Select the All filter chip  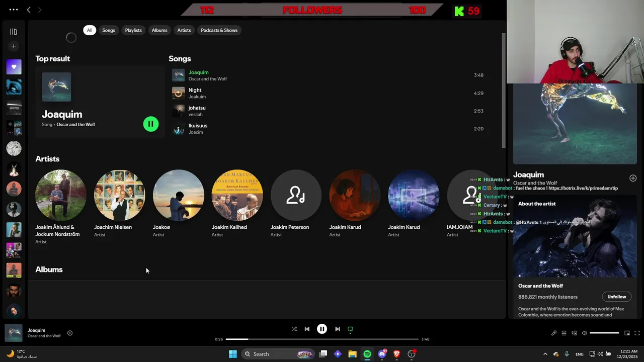[90, 30]
